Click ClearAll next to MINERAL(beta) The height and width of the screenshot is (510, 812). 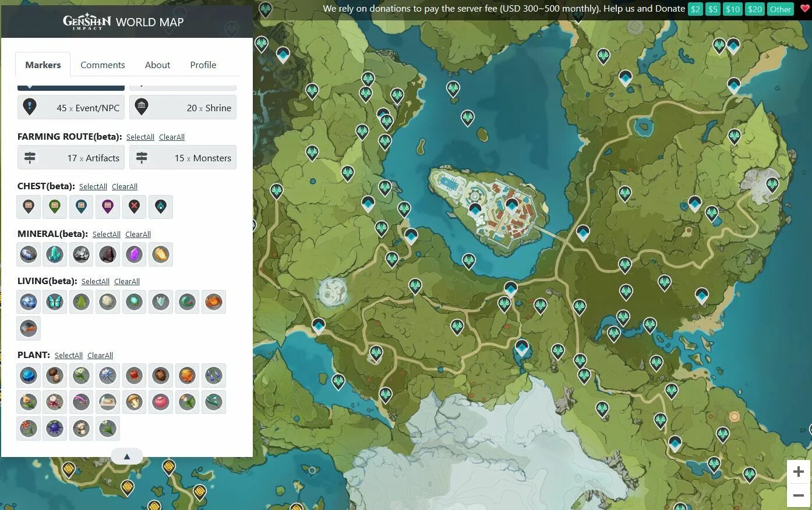(138, 234)
